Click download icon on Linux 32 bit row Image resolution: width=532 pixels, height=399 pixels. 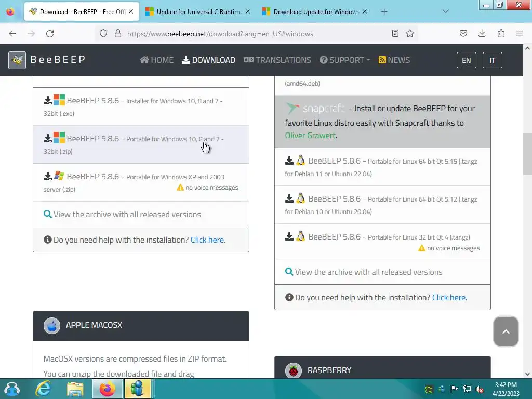[289, 236]
